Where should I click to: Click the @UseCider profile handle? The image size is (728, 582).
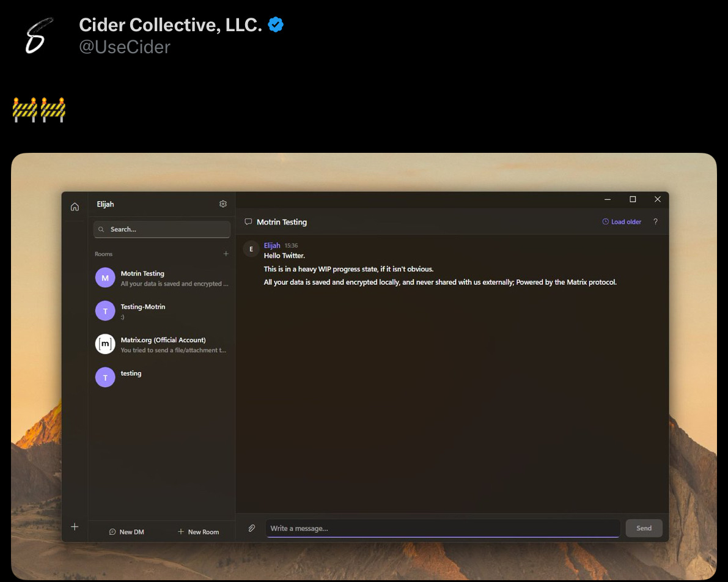[x=125, y=47]
